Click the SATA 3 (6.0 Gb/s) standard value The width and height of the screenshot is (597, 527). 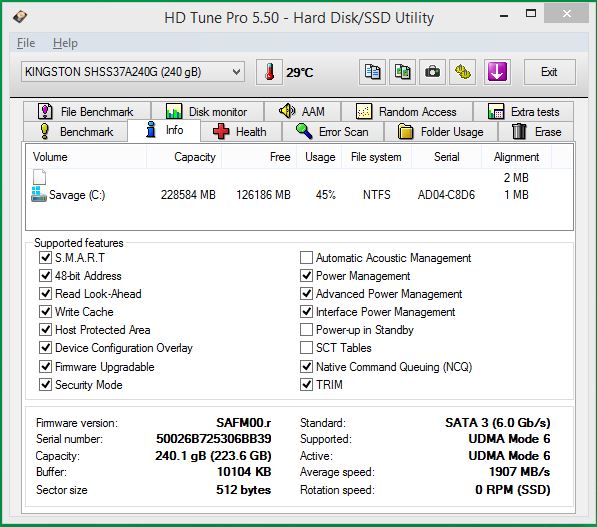click(x=498, y=423)
